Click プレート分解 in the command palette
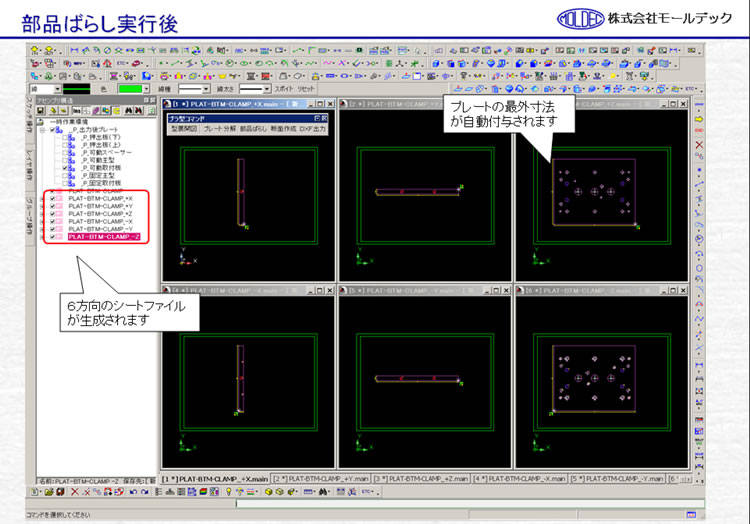 218,129
